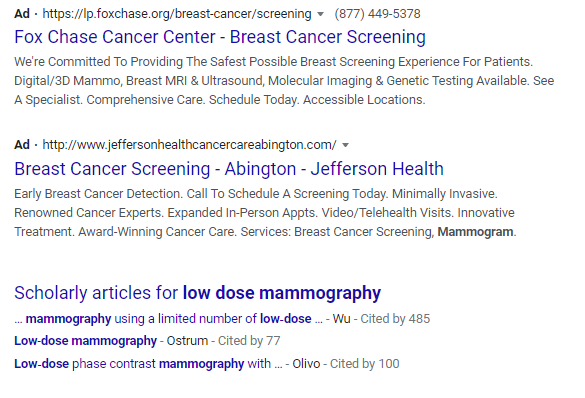Click 'Cited by 485'
585x398 pixels.
coord(395,319)
